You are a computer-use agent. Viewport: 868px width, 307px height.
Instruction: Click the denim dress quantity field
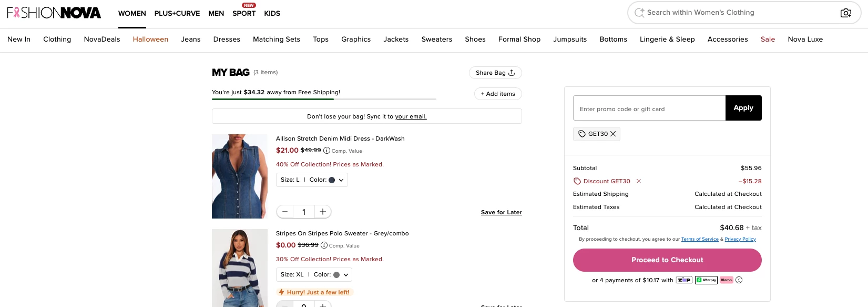coord(304,212)
